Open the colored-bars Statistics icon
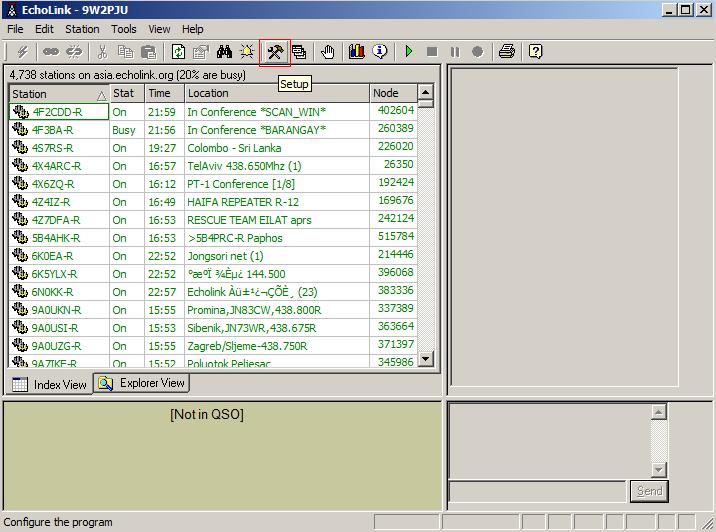 coord(356,52)
